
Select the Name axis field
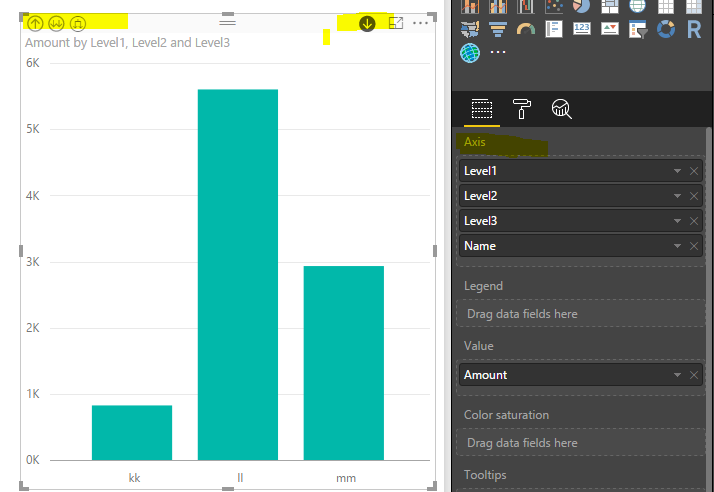tap(581, 246)
